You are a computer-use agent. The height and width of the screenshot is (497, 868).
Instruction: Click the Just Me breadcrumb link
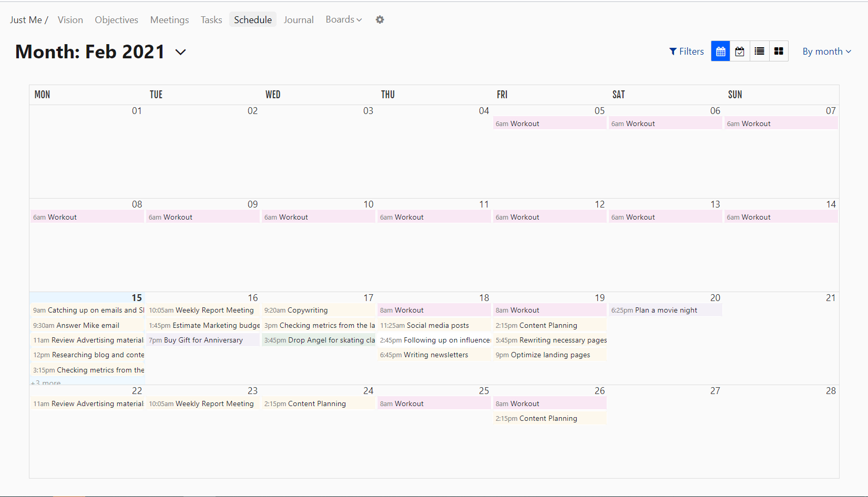tap(25, 19)
